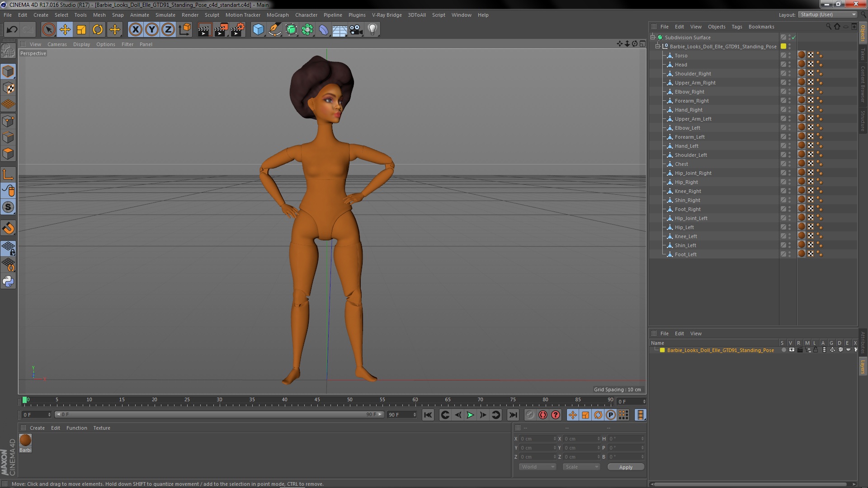Select the Knee_Left object

pos(685,236)
